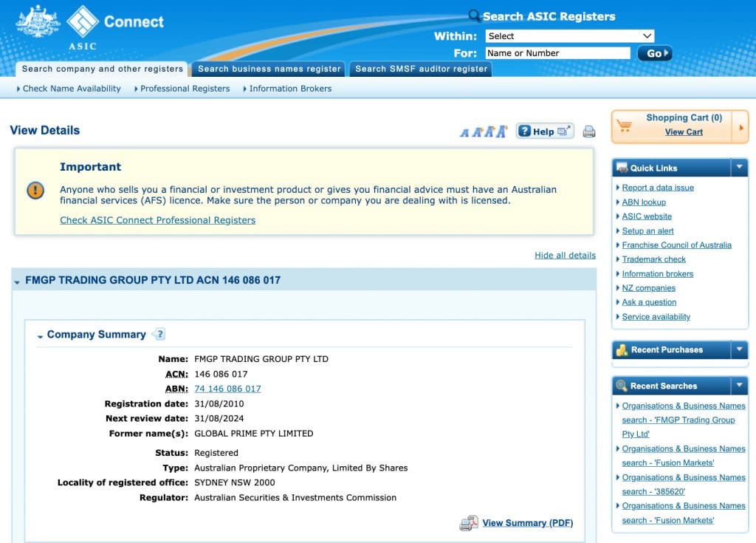Open the Within search dropdown
Image resolution: width=756 pixels, height=543 pixels.
pos(569,36)
